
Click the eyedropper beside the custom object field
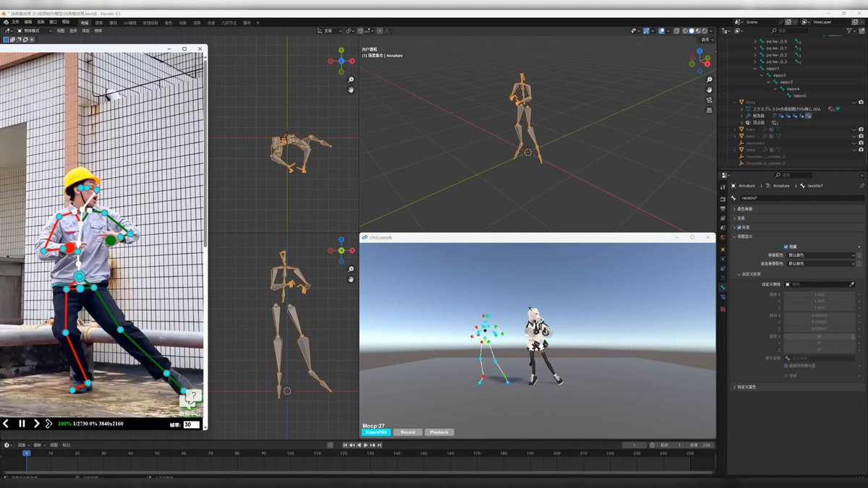pos(851,284)
